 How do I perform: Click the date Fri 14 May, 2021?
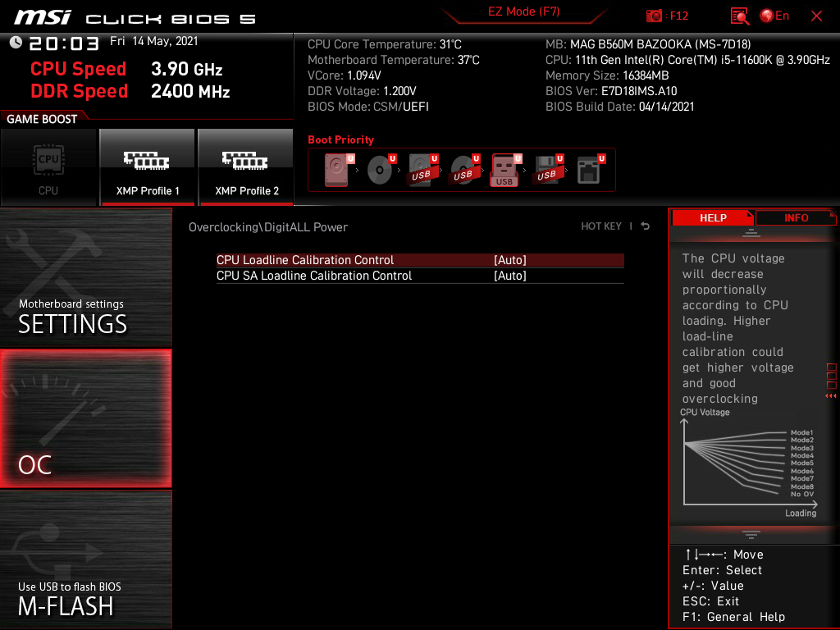click(x=153, y=41)
